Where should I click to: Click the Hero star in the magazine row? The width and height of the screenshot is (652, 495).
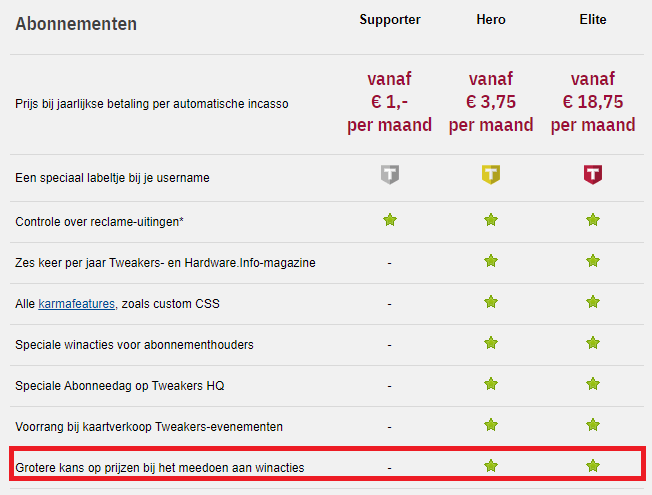tap(490, 261)
